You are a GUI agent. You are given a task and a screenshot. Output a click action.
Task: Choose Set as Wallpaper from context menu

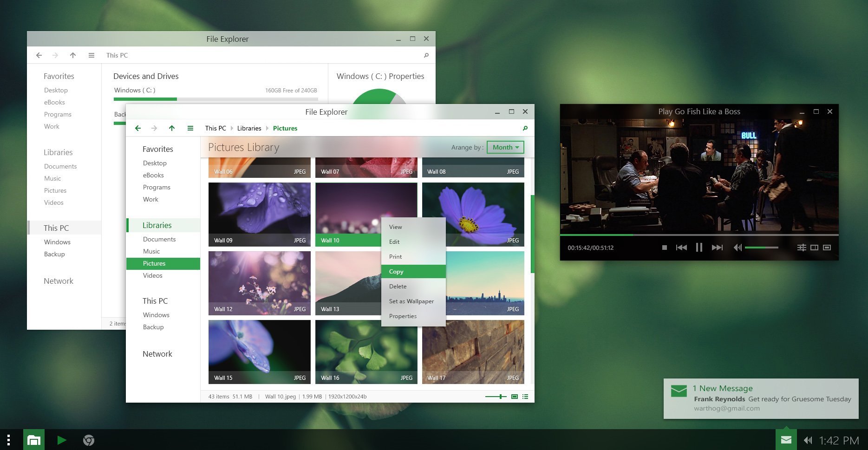click(x=411, y=301)
